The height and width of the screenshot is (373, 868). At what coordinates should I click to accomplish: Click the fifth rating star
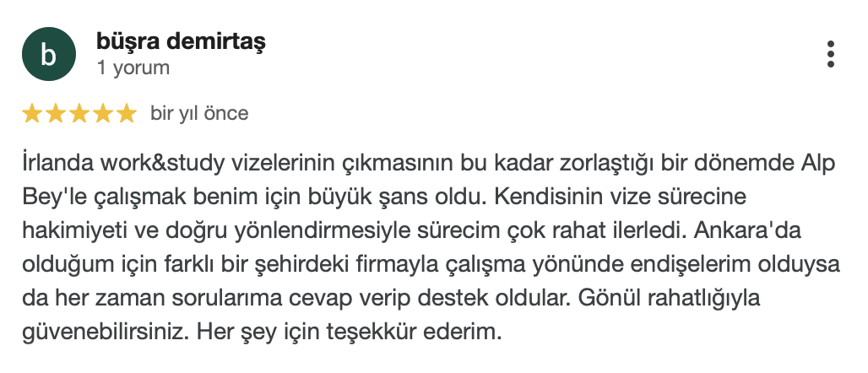126,113
